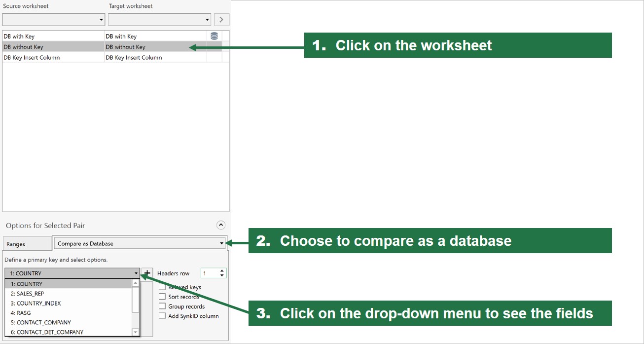Open the 1: COUNTRY primary key dropdown
The width and height of the screenshot is (644, 344).
coord(72,273)
